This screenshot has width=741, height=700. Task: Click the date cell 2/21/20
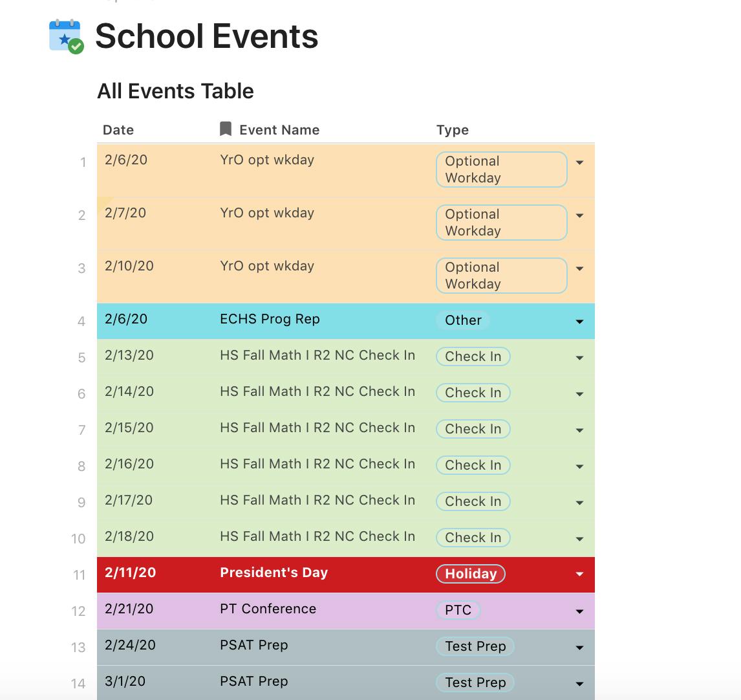click(x=129, y=609)
